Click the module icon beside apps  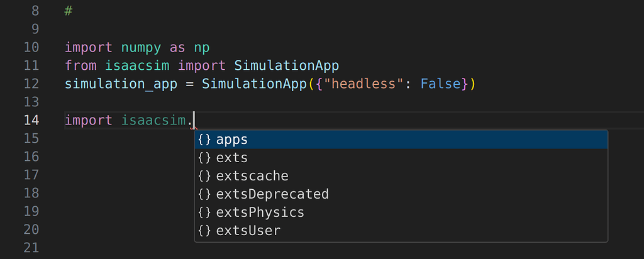pyautogui.click(x=204, y=140)
